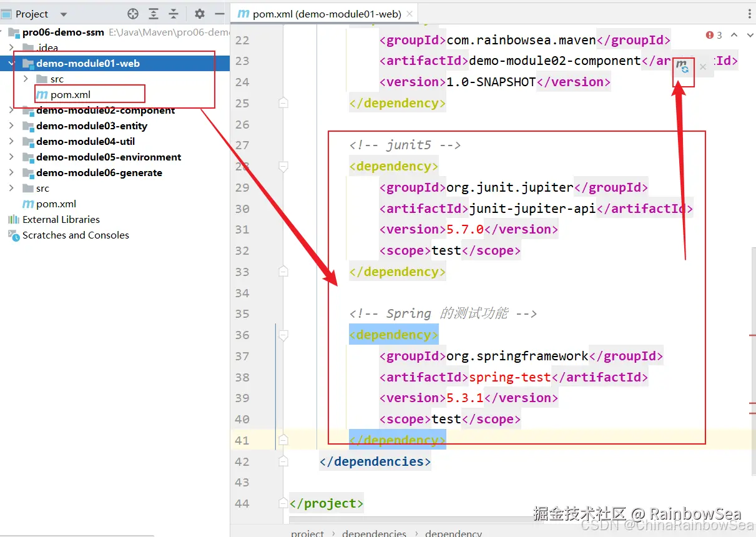Click the 'dependency' breadcrumb
Image resolution: width=756 pixels, height=537 pixels.
tap(453, 533)
